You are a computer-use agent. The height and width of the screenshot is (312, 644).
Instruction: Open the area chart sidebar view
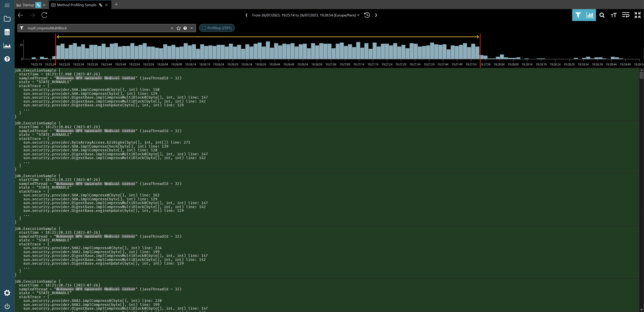point(7,45)
